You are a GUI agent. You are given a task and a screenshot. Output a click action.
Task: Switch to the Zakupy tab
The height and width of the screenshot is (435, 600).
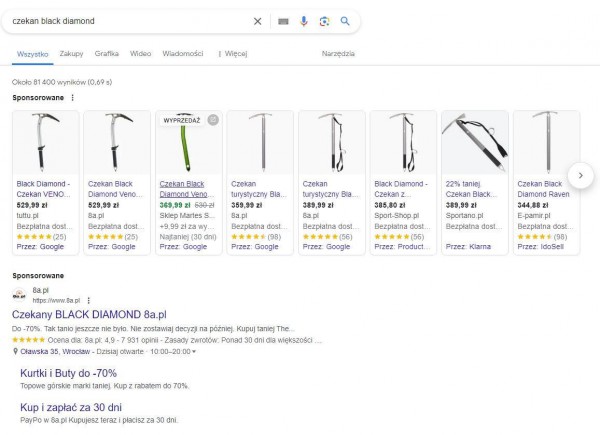[x=71, y=53]
